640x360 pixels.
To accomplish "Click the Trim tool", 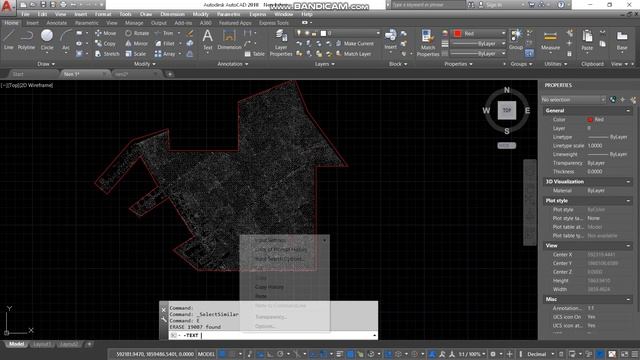I will 164,33.
